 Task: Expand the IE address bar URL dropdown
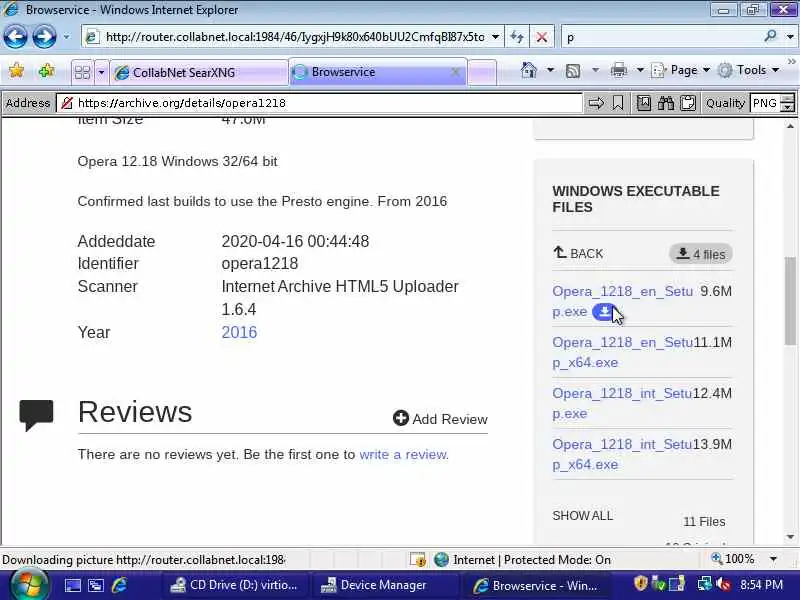(495, 37)
